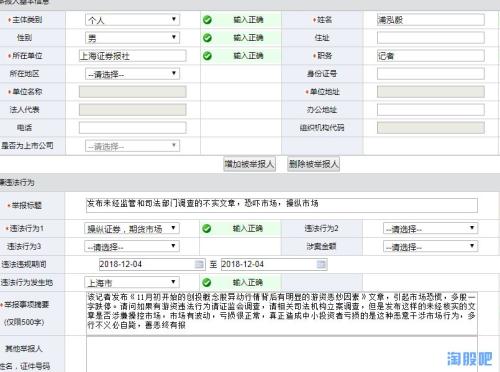
Task: Click the green check icon beside 违法行为1
Action: [207, 229]
